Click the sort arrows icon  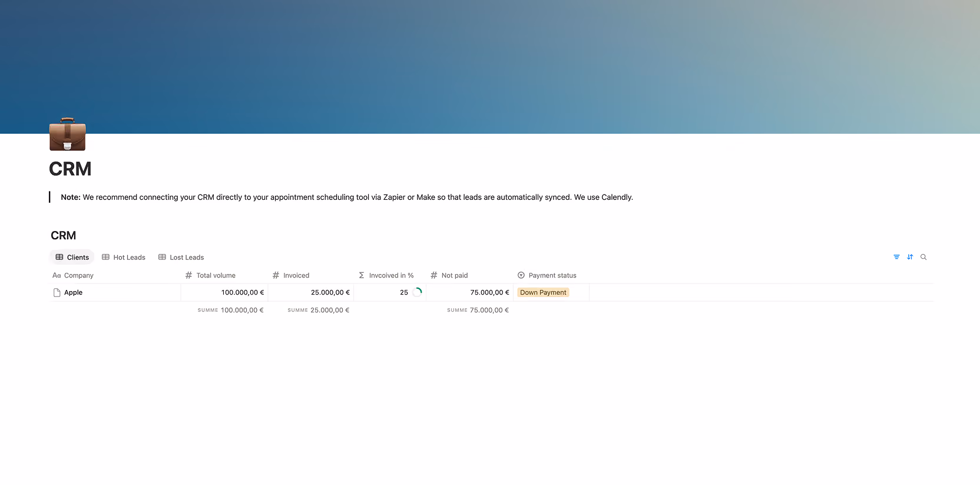[910, 257]
